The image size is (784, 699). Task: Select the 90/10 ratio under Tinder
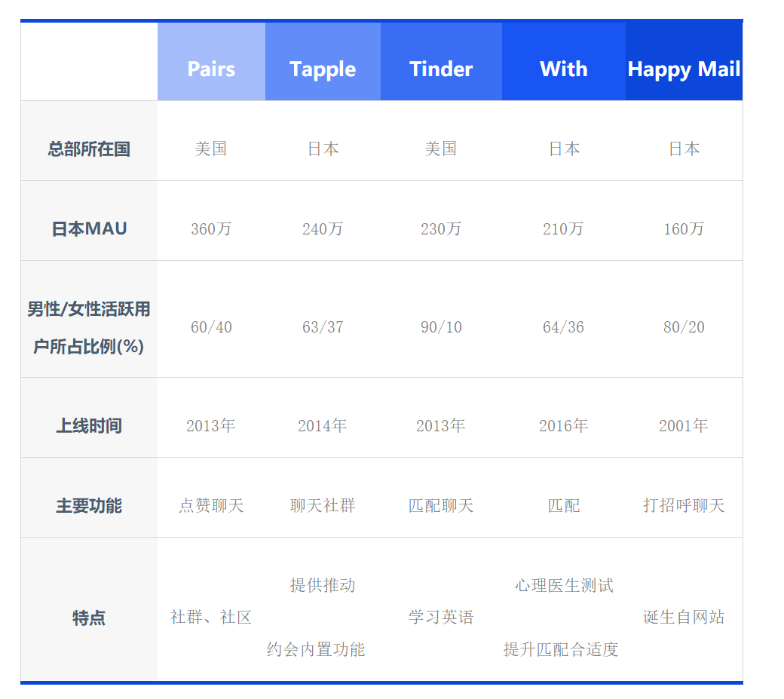coord(441,327)
